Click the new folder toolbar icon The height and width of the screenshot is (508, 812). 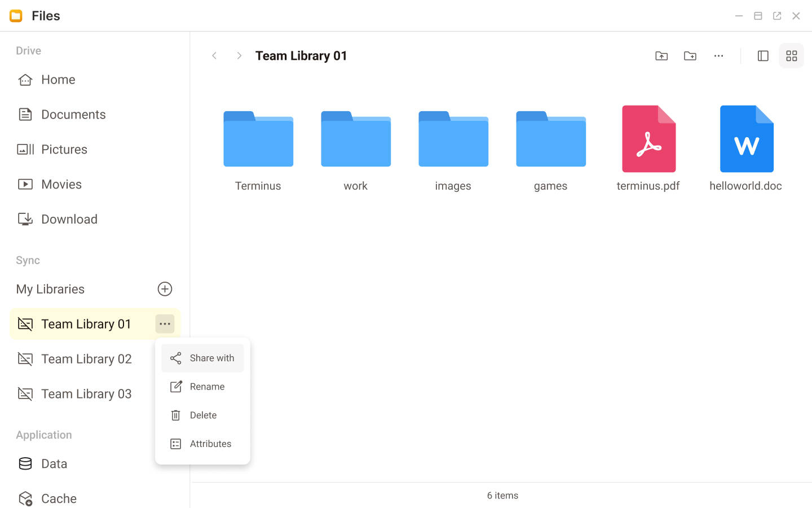690,56
